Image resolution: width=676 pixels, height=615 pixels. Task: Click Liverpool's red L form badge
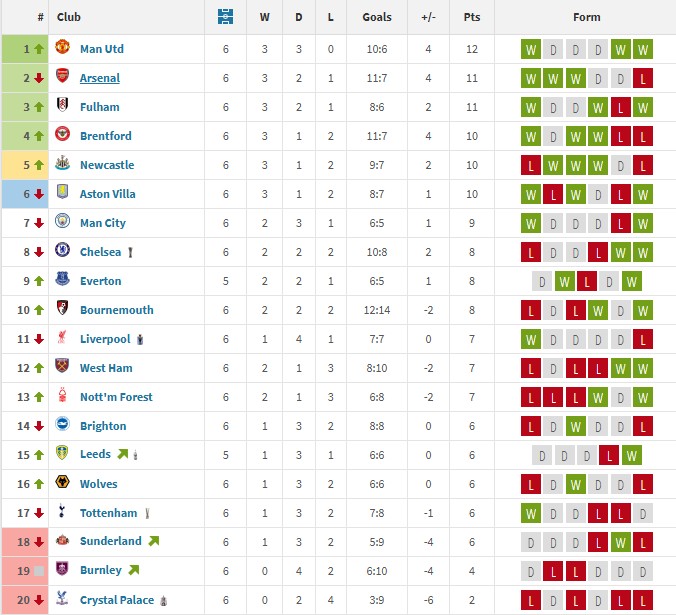pyautogui.click(x=642, y=339)
